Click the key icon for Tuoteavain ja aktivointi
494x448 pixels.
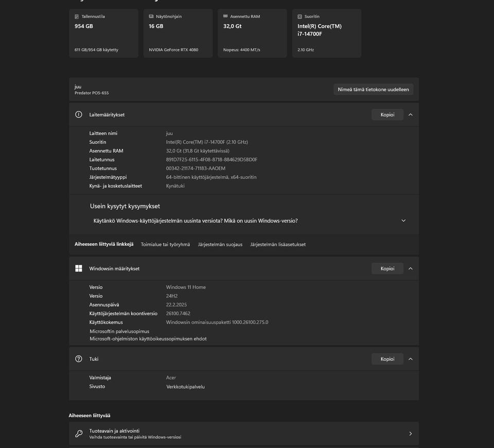click(x=79, y=434)
